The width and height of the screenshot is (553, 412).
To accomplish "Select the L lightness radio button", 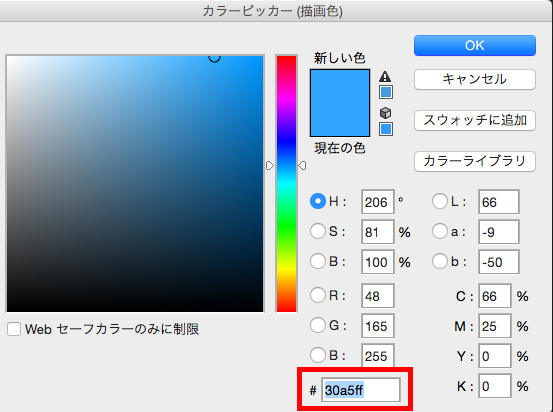I will tap(440, 201).
